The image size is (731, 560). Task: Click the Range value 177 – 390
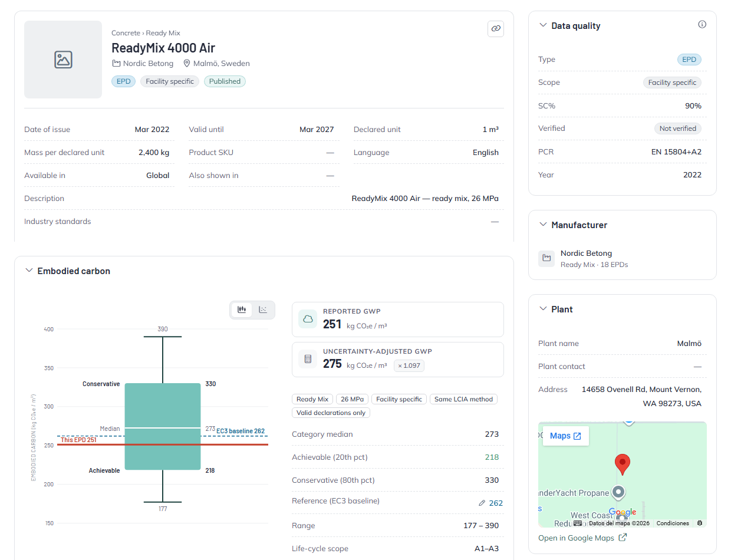tap(481, 526)
